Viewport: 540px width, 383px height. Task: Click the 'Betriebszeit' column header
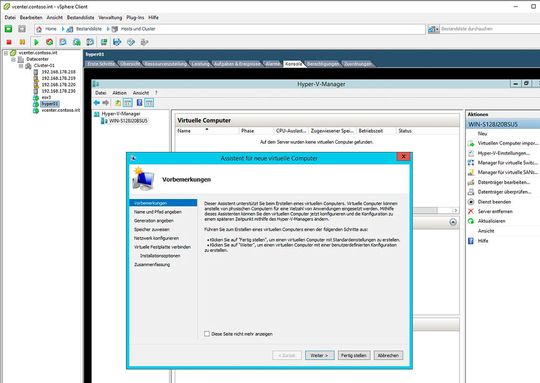click(x=371, y=131)
